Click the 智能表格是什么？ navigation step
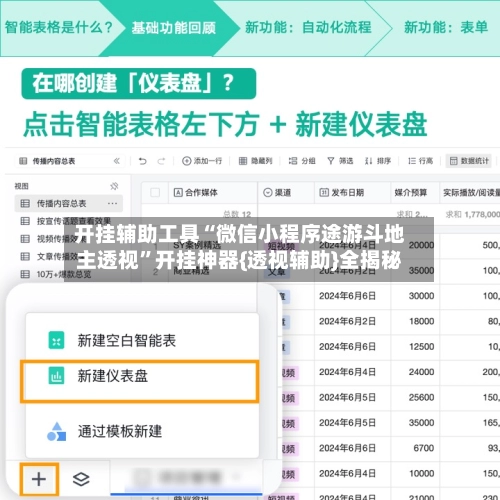This screenshot has width=500, height=500. 59,27
